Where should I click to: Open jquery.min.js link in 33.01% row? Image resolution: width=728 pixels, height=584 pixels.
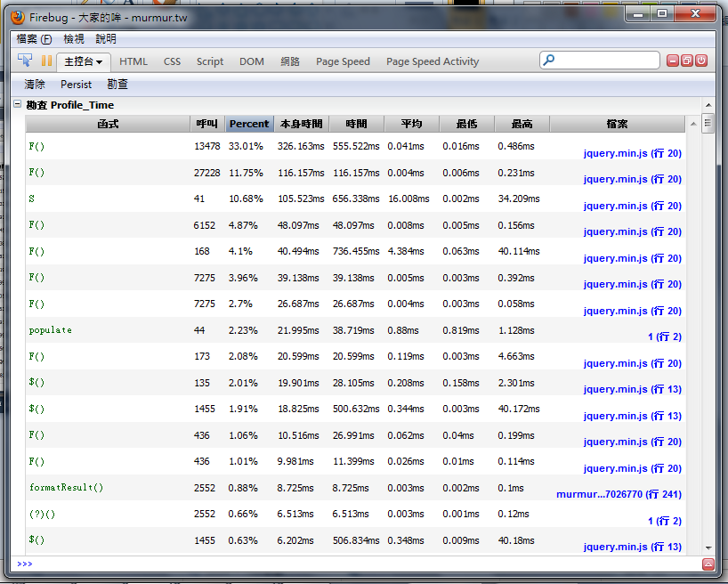633,153
